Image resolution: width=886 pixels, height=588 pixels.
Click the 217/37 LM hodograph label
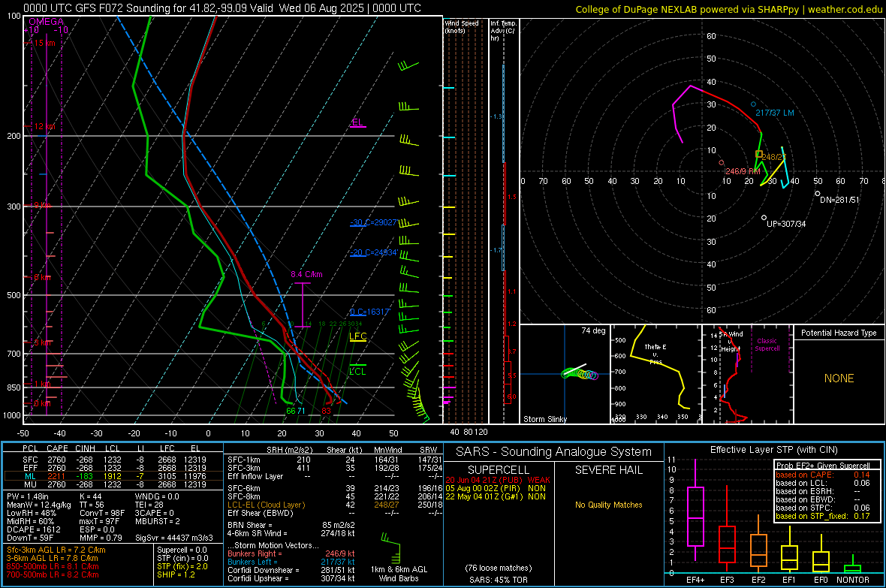[775, 113]
